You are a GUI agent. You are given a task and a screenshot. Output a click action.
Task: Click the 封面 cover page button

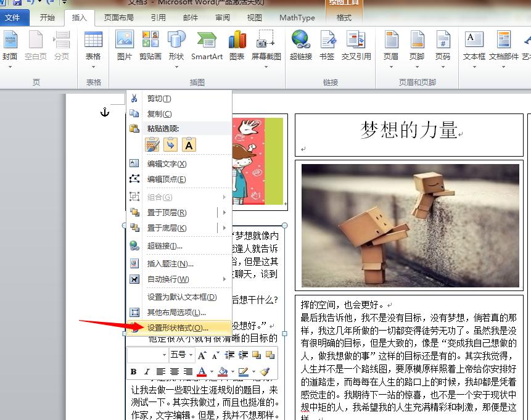[x=11, y=46]
